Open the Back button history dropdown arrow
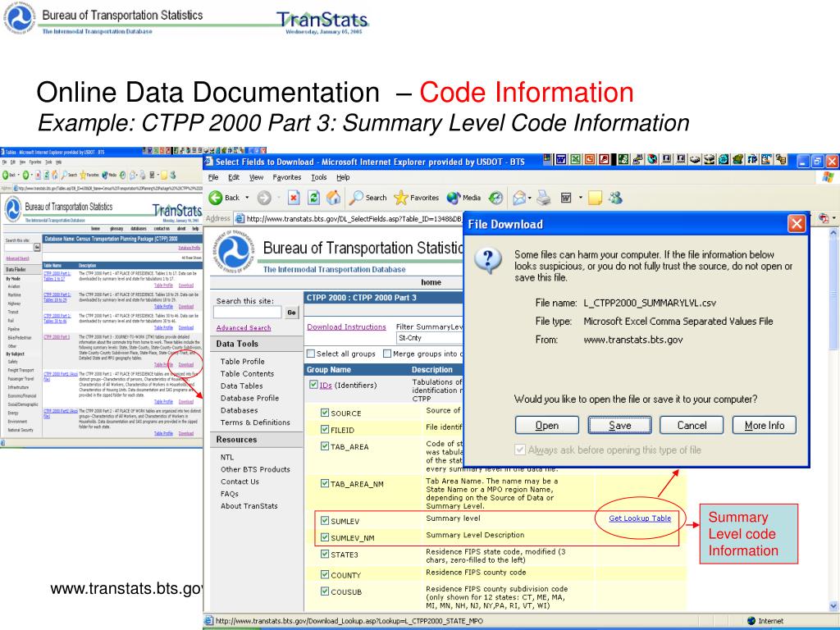This screenshot has width=840, height=630. pos(247,198)
